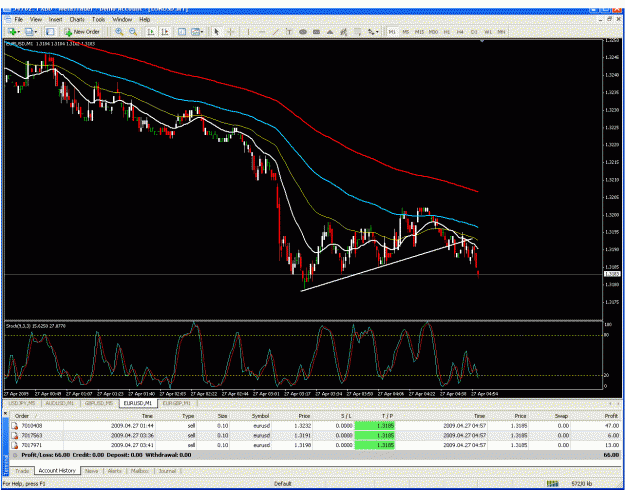Switch to the M5 timeframe
Viewport: 625px width, 490px height.
click(406, 31)
